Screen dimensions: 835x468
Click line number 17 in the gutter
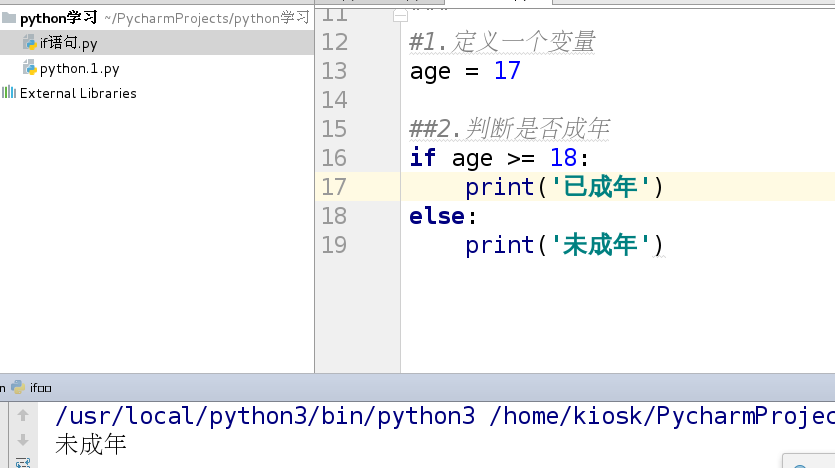pos(334,187)
